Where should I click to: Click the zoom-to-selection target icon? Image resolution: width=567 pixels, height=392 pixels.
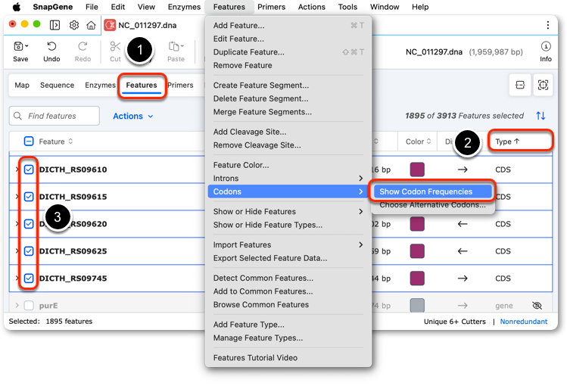point(543,85)
